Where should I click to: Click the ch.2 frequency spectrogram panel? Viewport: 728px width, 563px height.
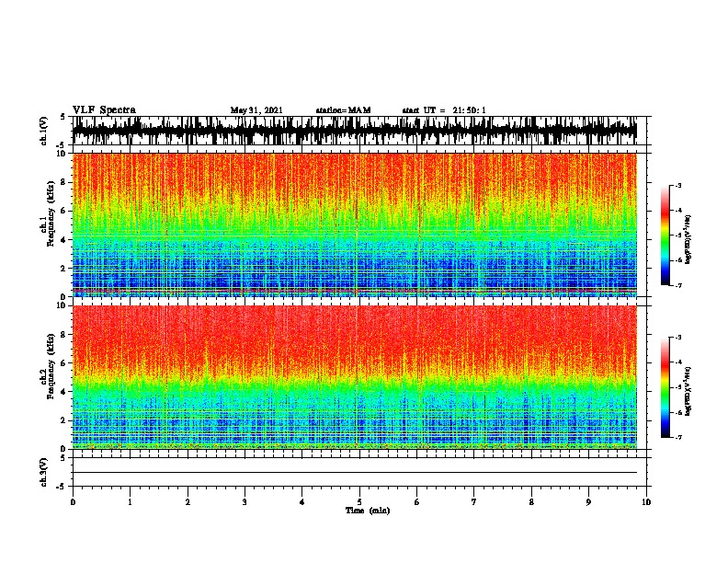[x=355, y=377]
